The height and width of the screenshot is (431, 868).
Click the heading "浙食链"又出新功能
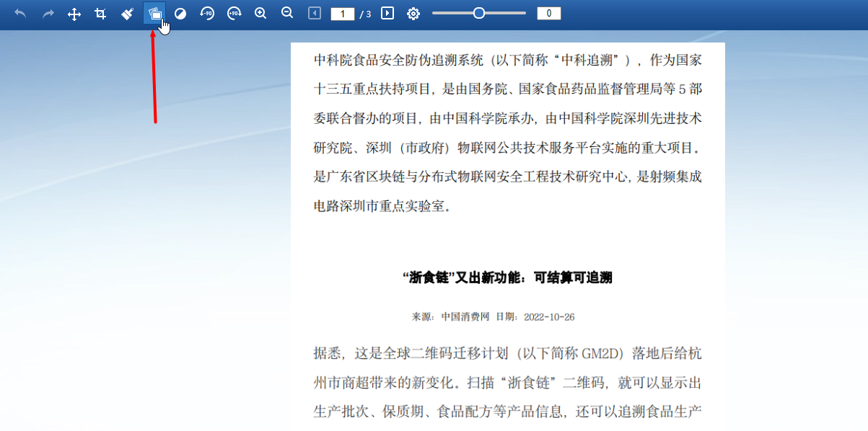[507, 277]
